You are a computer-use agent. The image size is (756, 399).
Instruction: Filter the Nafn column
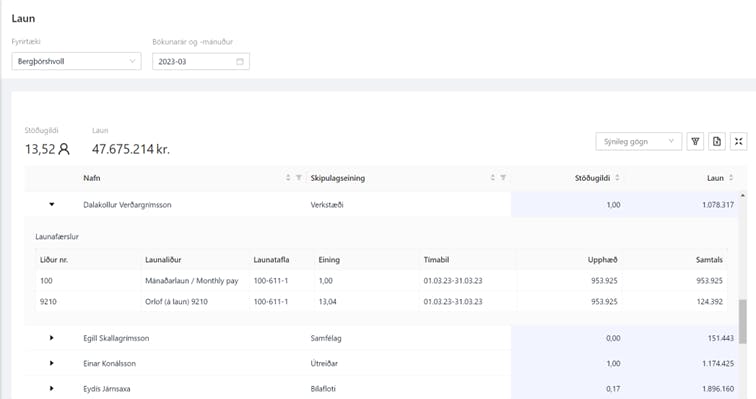pyautogui.click(x=299, y=178)
